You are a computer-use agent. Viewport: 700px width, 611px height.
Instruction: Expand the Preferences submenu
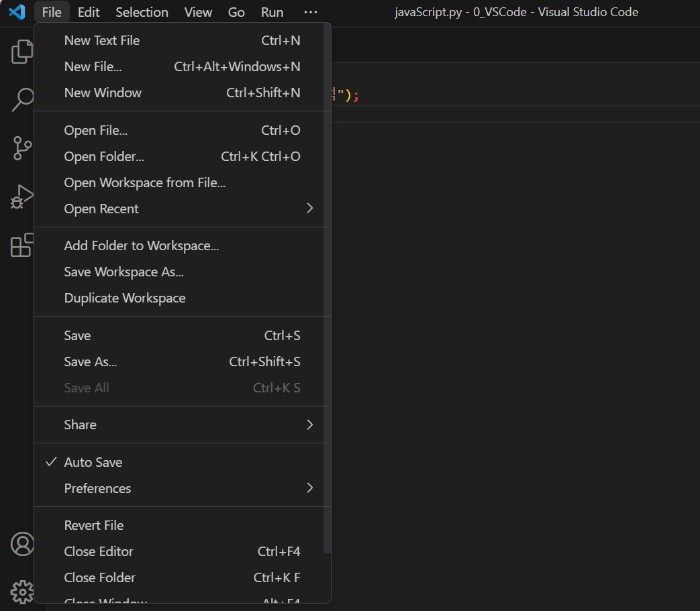[x=183, y=488]
